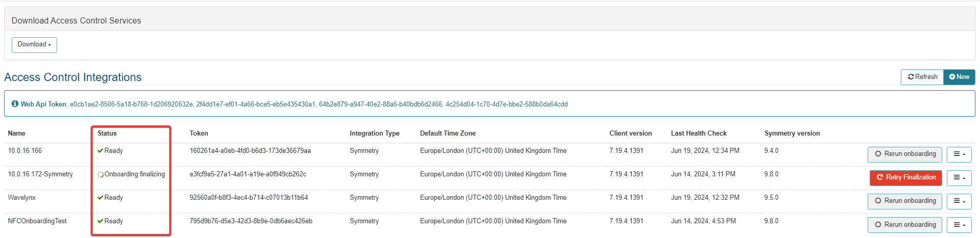Refresh the Access Control Integrations list
Viewport: 980px width, 238px height.
tap(922, 77)
